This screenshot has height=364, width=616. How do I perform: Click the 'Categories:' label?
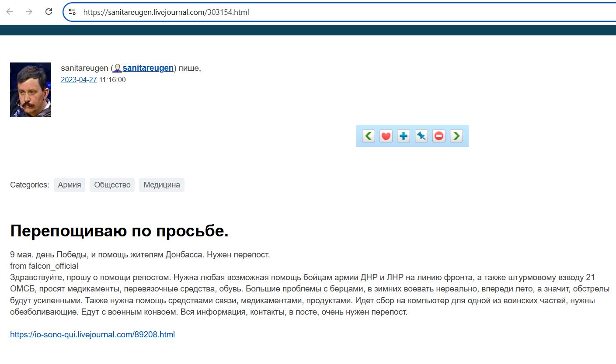coord(30,185)
